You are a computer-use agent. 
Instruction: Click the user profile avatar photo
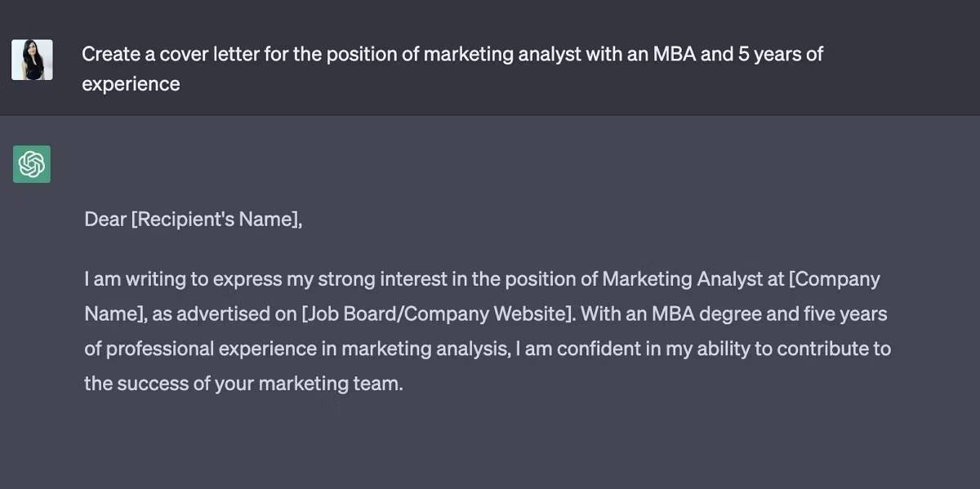[x=32, y=60]
